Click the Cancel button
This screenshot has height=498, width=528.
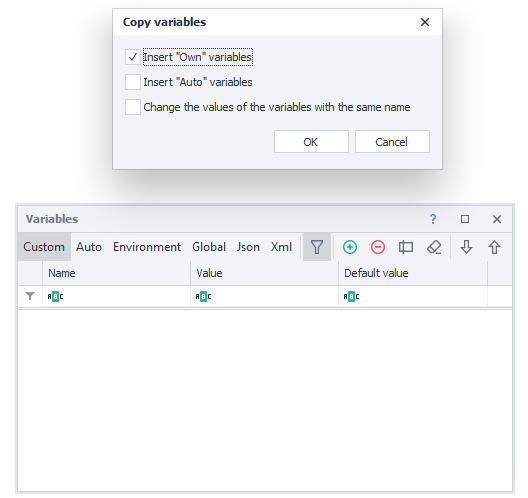[x=392, y=142]
